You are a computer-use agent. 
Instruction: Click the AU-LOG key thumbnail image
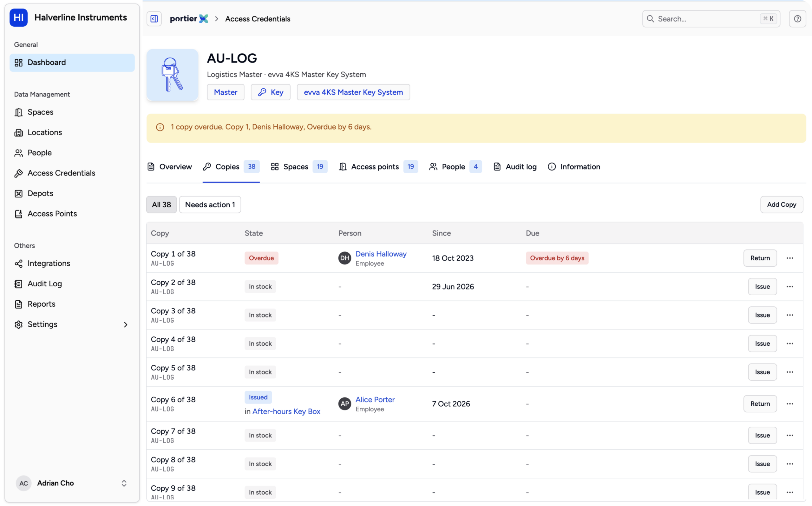(173, 75)
